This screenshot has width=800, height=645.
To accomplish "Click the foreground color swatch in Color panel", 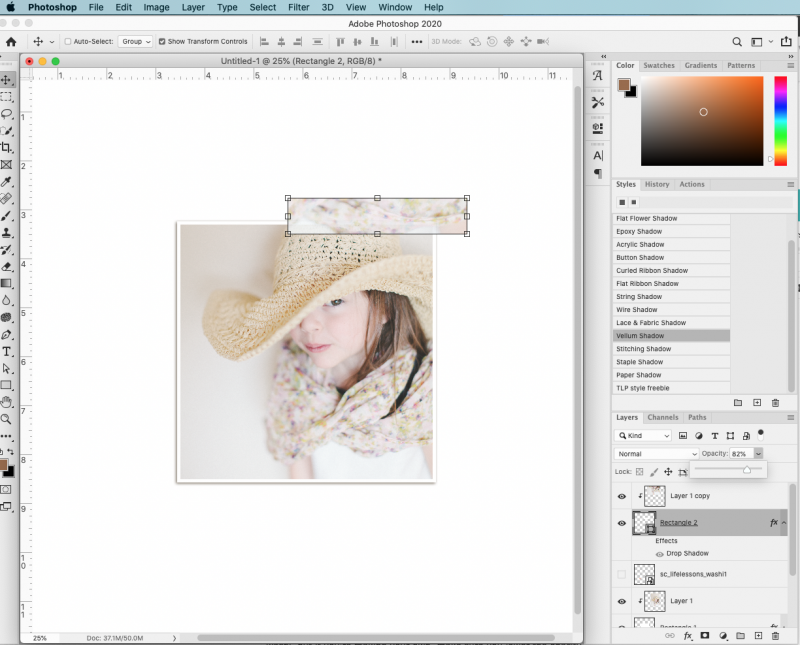I will [x=623, y=85].
